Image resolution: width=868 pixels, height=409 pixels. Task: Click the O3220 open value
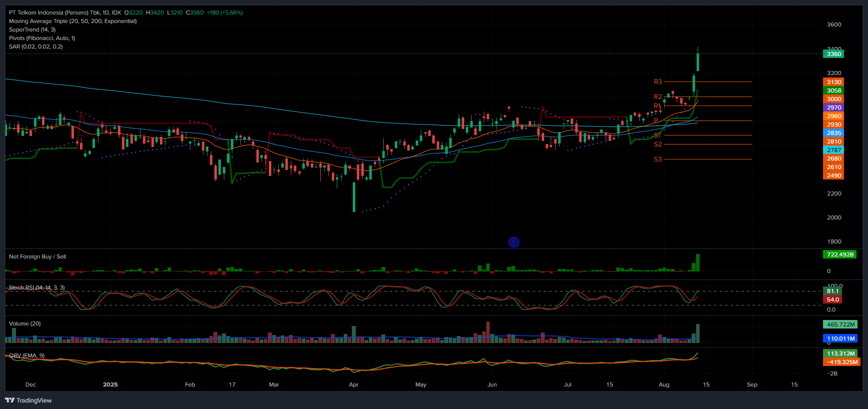[x=133, y=12]
